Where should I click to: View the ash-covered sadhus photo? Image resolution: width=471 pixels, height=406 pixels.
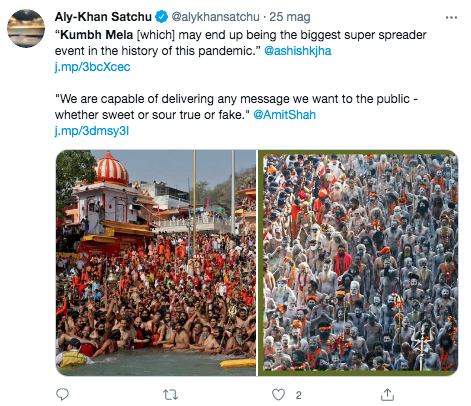point(358,263)
